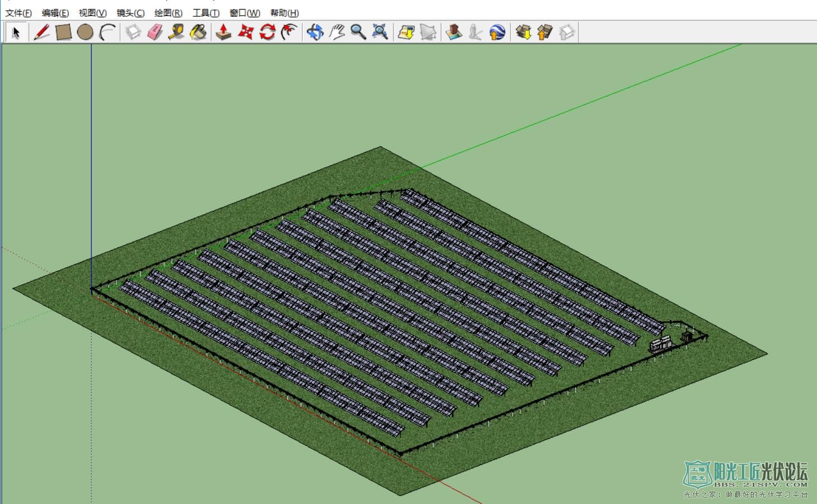Select the Move tool
Screen dimensions: 817x504
(246, 33)
